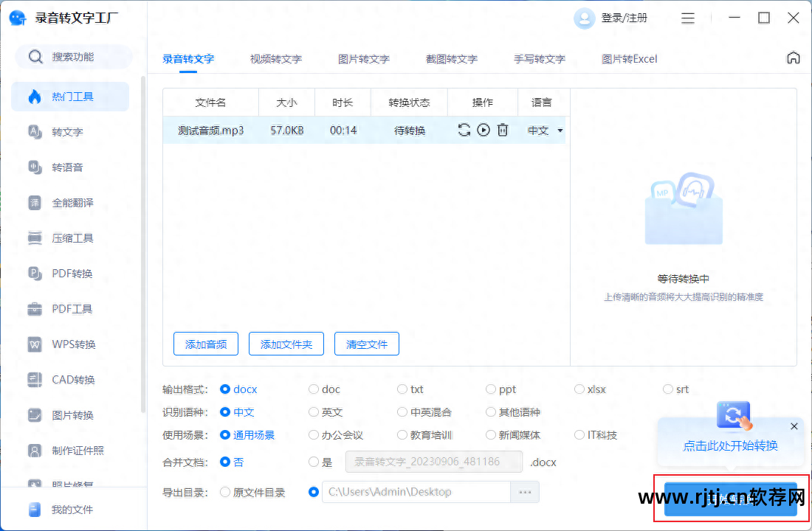This screenshot has height=531, width=812.
Task: Open the export directory browse dialog
Action: [526, 491]
